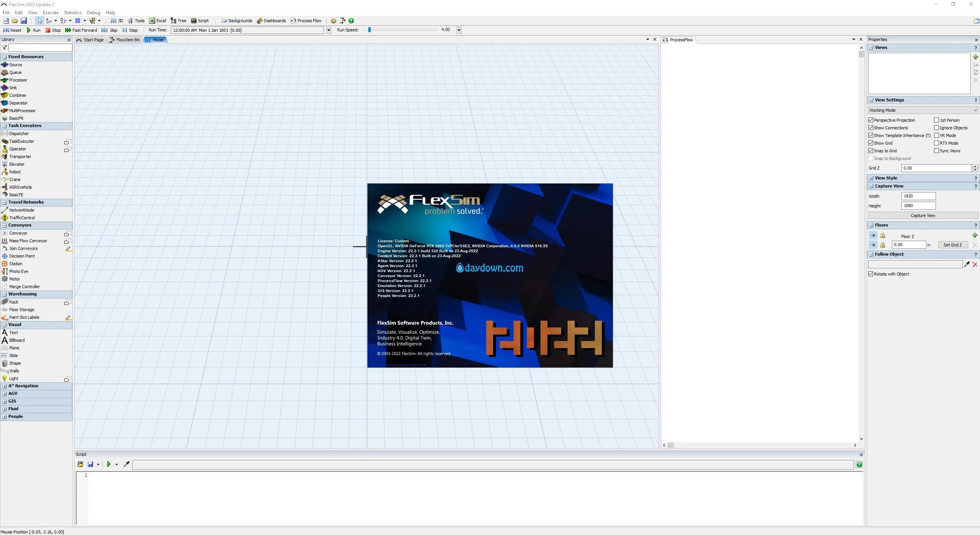This screenshot has height=535, width=980.
Task: Click the Set Grid Z button
Action: [952, 245]
